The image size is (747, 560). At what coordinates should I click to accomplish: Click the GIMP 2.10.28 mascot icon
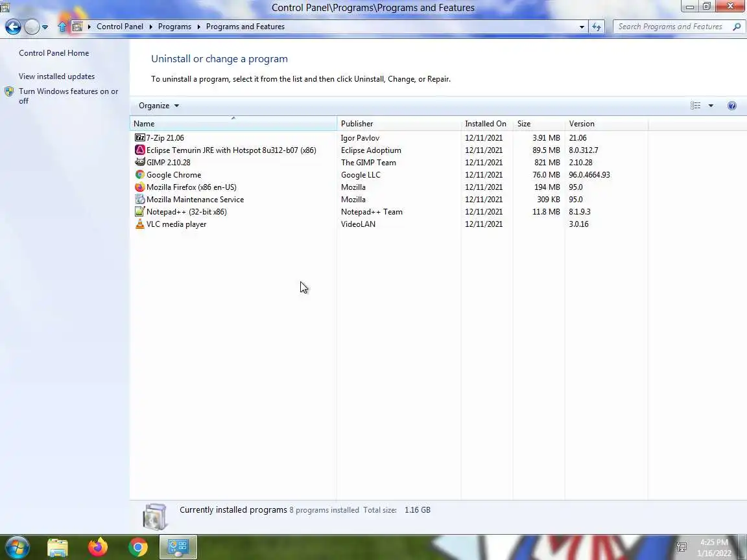139,163
